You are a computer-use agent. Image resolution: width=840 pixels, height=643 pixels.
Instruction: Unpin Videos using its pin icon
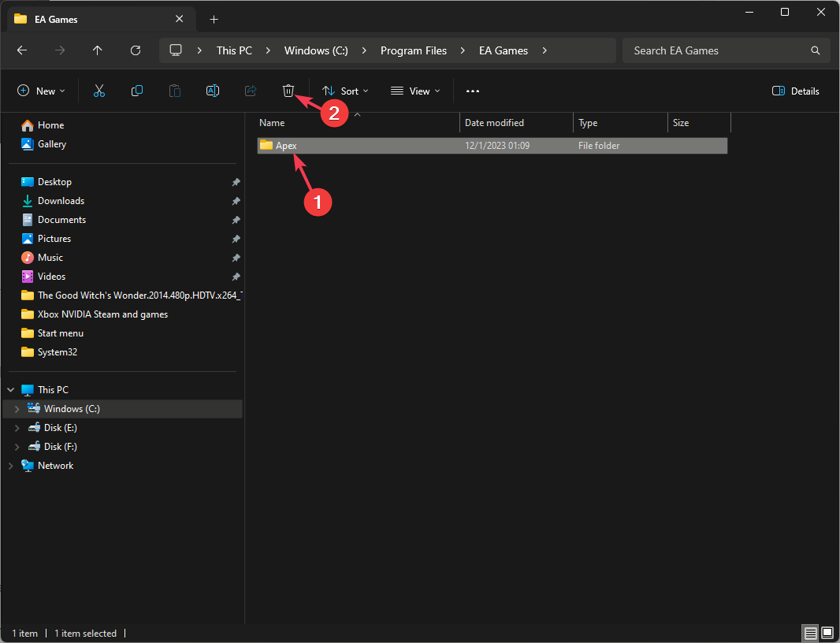[x=236, y=277]
